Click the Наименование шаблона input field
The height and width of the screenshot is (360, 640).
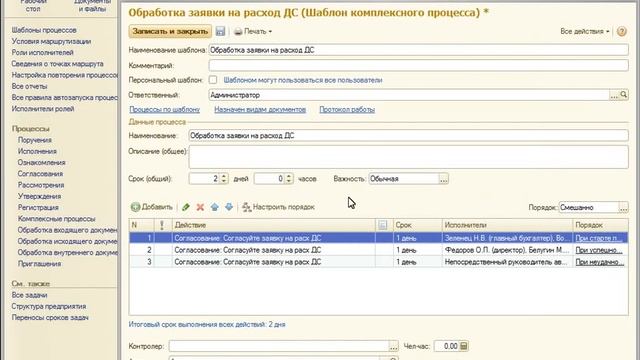coord(418,50)
